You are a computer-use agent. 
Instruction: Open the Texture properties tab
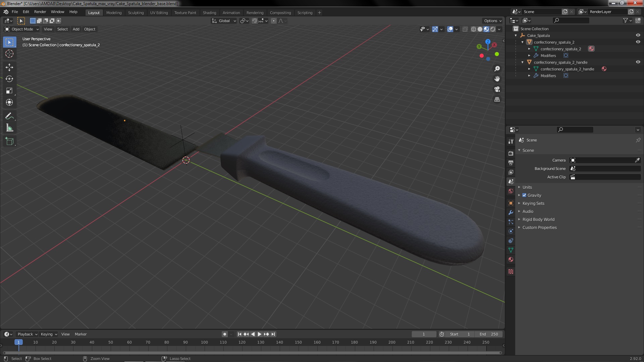[x=511, y=271]
